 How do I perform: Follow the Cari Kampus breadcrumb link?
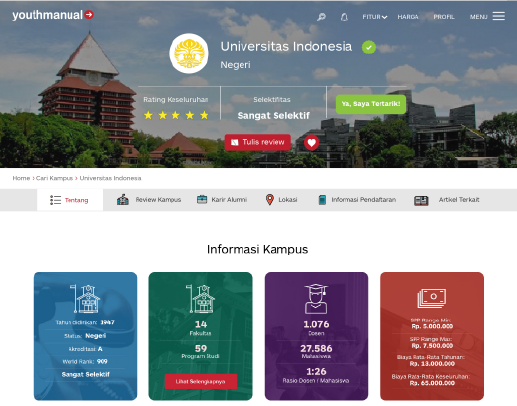[x=54, y=178]
